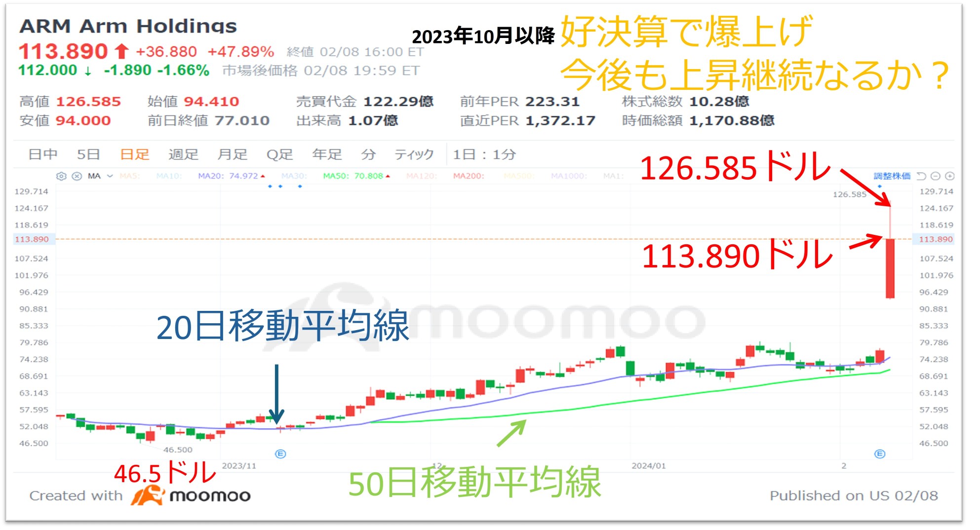Open the ティック tick tab
The height and width of the screenshot is (530, 980).
(414, 154)
